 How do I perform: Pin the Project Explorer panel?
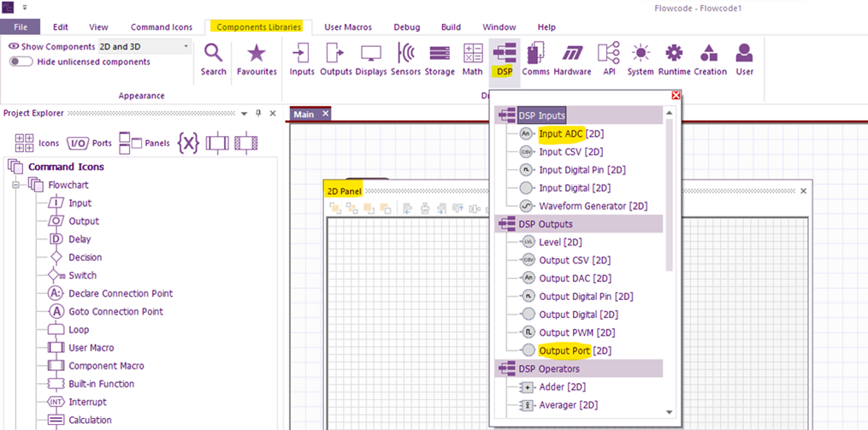(258, 114)
